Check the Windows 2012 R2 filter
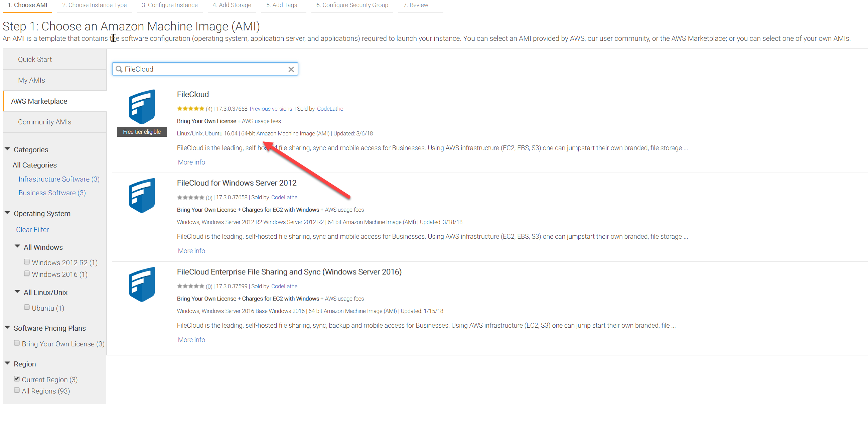The image size is (868, 443). [27, 262]
